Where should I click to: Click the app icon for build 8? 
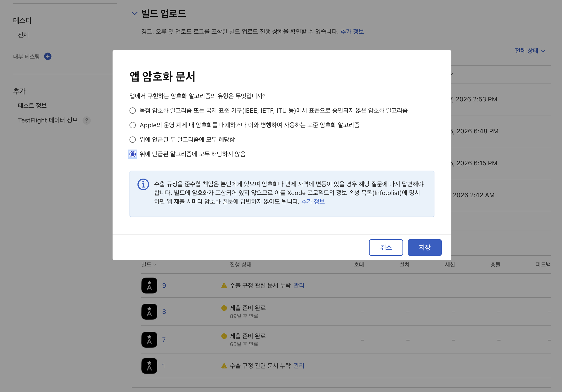tap(149, 311)
